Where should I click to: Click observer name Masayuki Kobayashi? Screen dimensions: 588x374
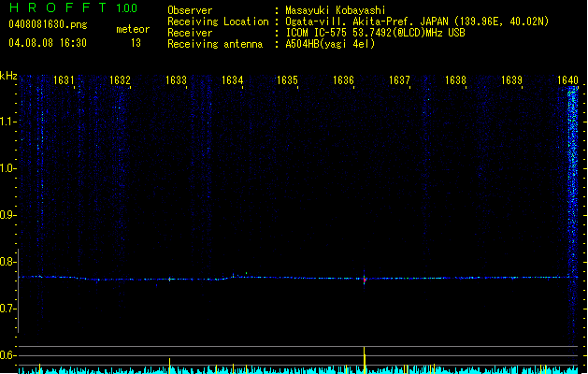click(336, 10)
